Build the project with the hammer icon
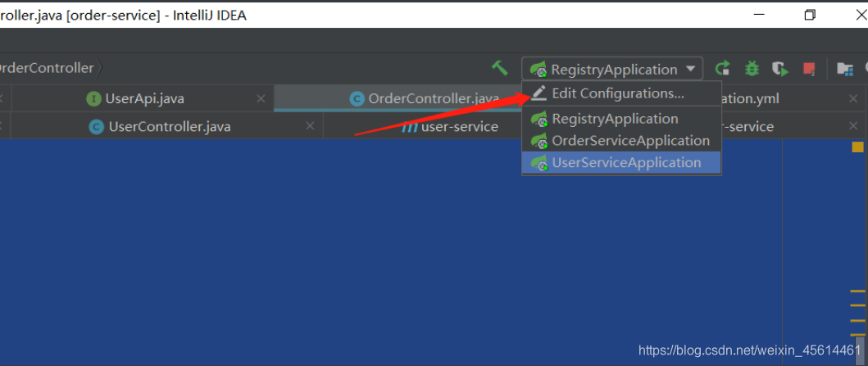This screenshot has height=366, width=868. coord(500,69)
